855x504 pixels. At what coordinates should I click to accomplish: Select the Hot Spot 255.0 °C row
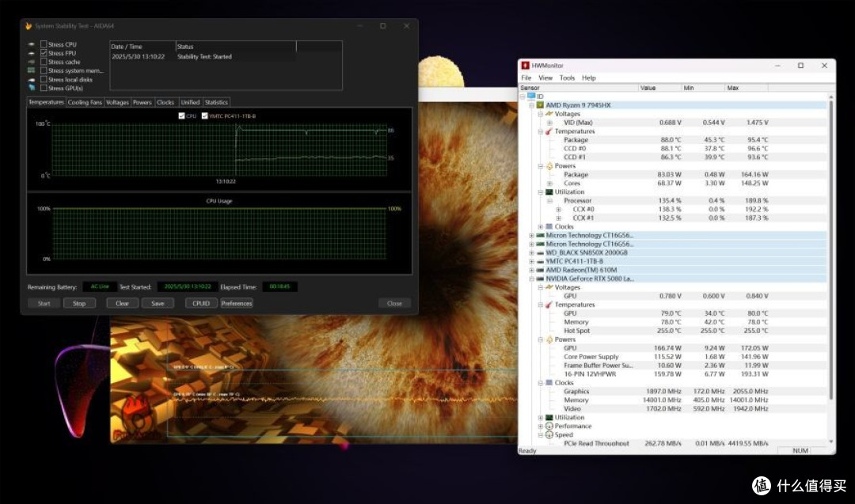(674, 331)
